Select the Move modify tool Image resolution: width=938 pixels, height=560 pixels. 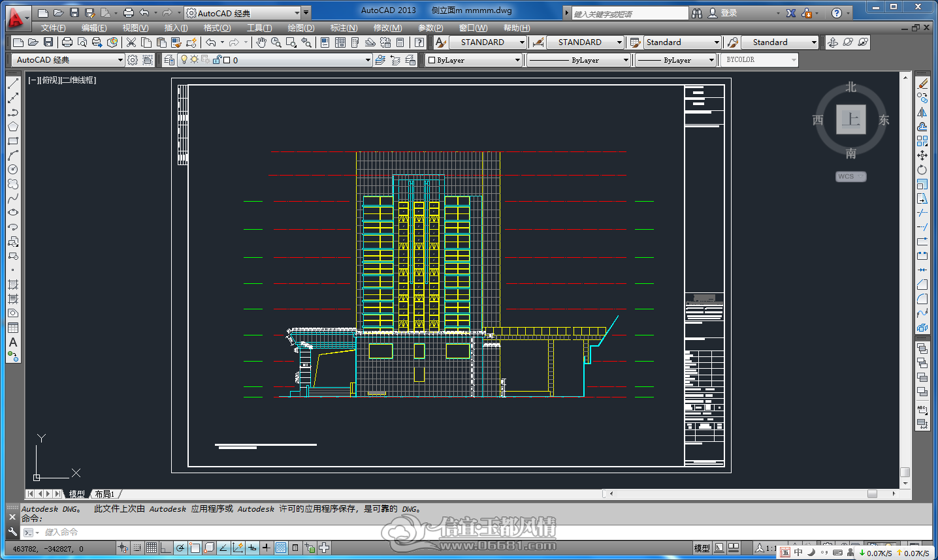pyautogui.click(x=922, y=155)
